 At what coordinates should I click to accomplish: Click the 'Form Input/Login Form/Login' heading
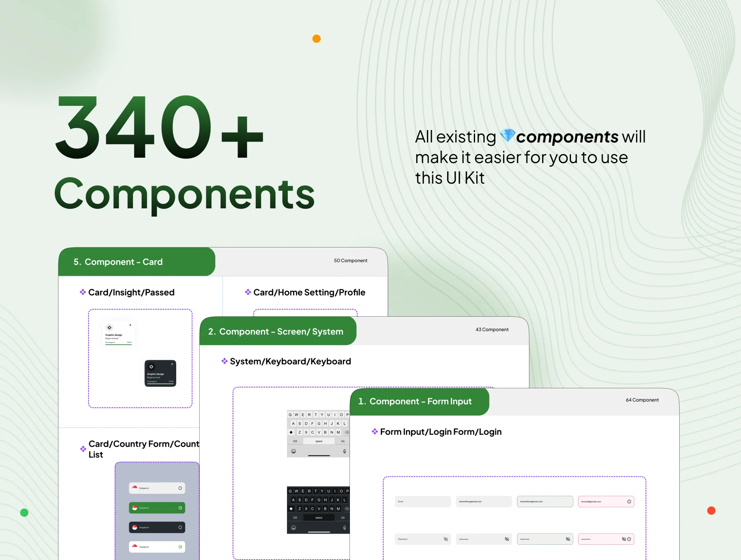tap(441, 432)
